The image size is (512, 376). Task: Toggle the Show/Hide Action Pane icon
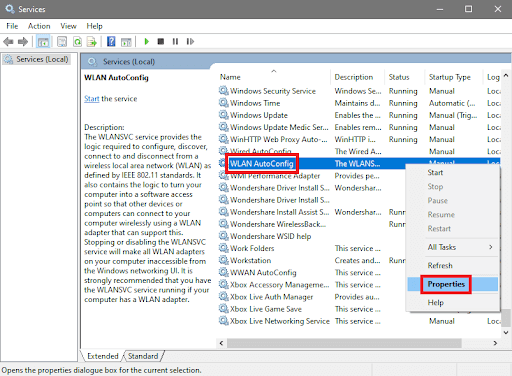coord(126,42)
